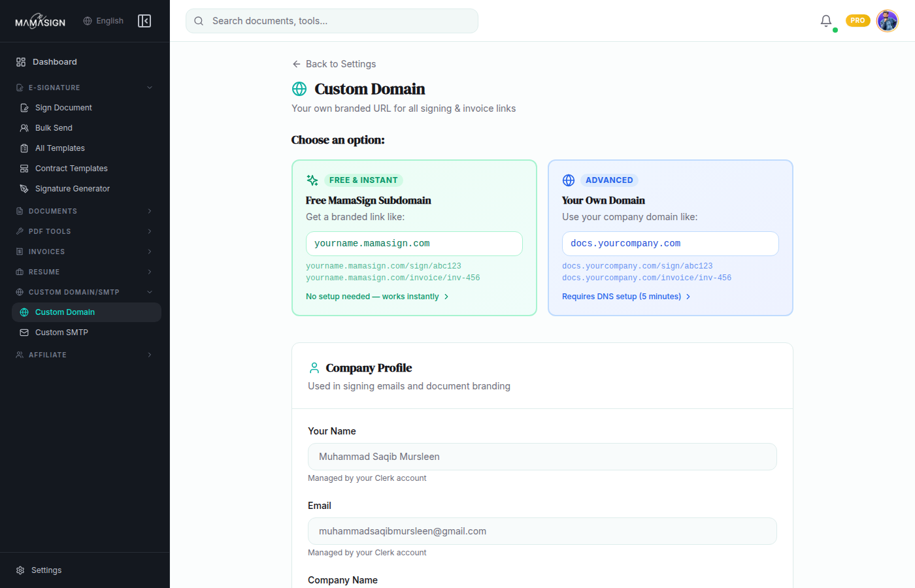Click the Contract Templates icon
915x588 pixels.
(x=24, y=169)
